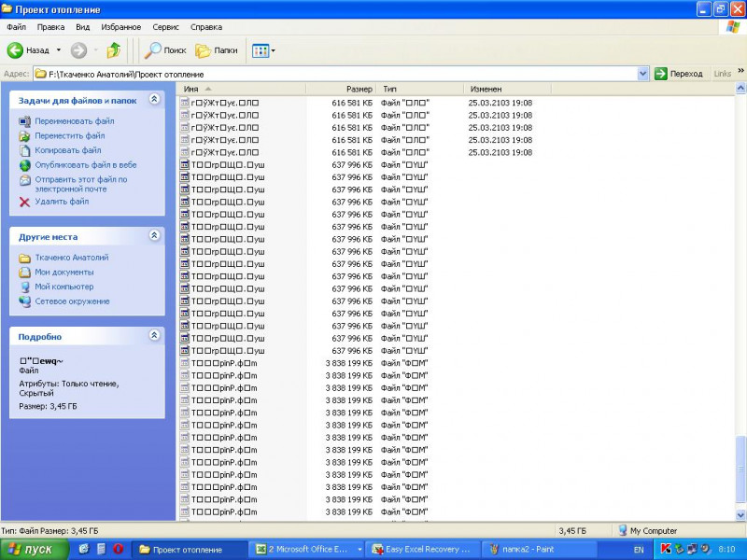Toggle the Папки folders pane
747x560 pixels.
[x=217, y=50]
